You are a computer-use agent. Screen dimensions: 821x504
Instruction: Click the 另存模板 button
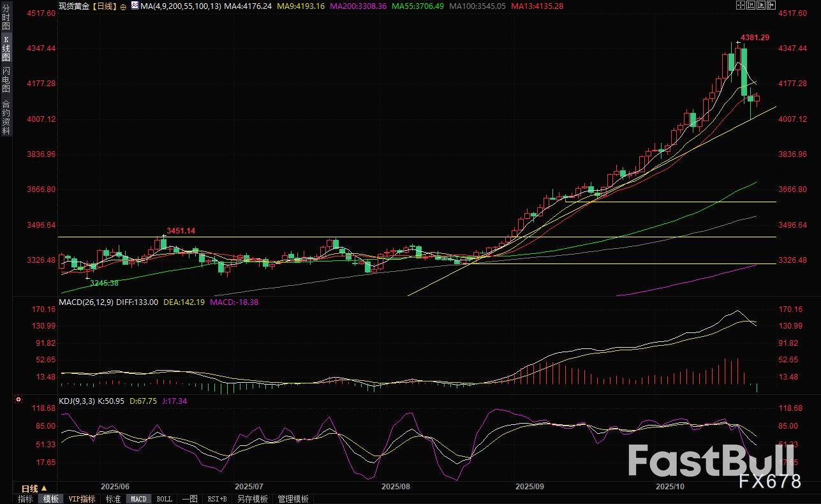(253, 499)
